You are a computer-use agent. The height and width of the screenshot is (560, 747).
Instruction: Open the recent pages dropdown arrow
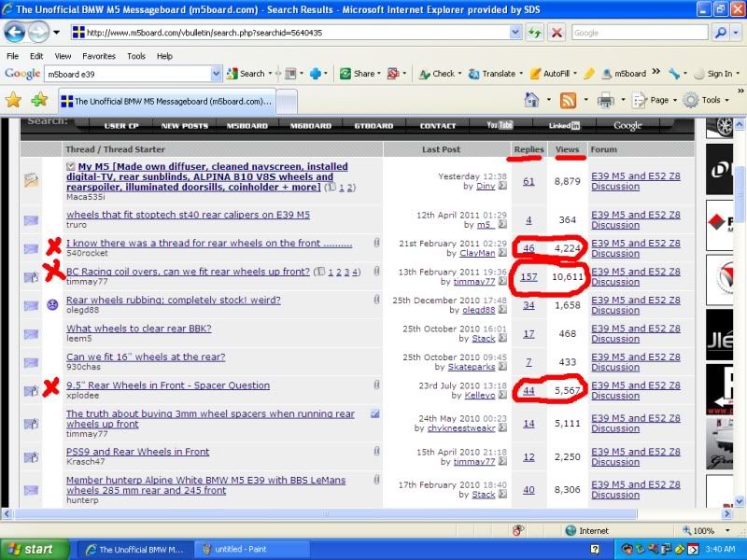tap(56, 33)
